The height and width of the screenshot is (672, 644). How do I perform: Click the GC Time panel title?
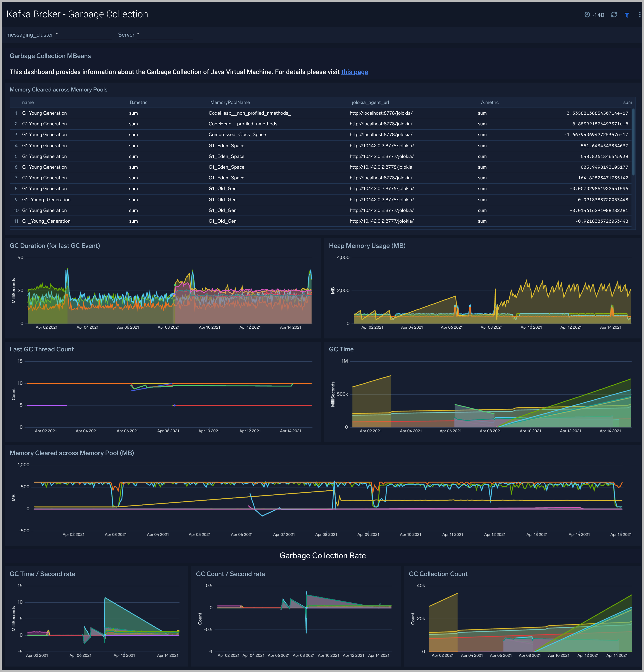tap(341, 349)
